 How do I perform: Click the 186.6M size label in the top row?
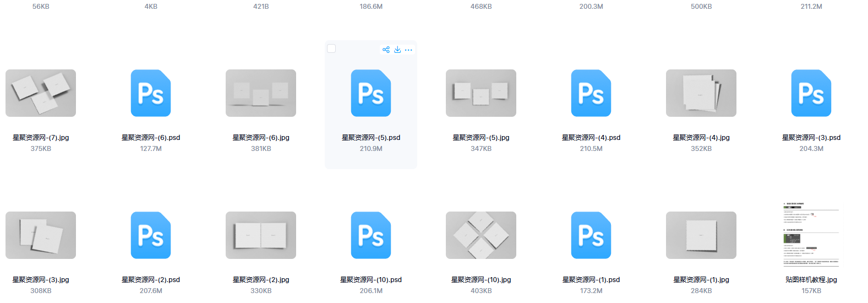371,7
